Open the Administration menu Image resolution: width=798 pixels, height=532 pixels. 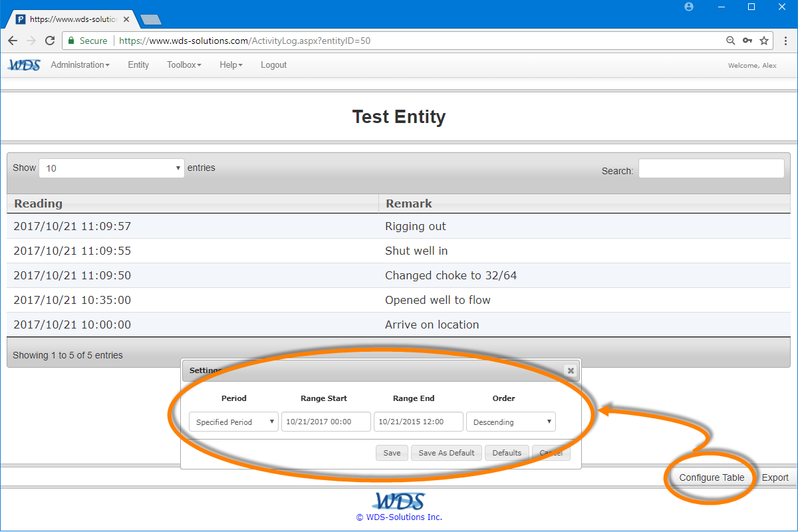[80, 65]
